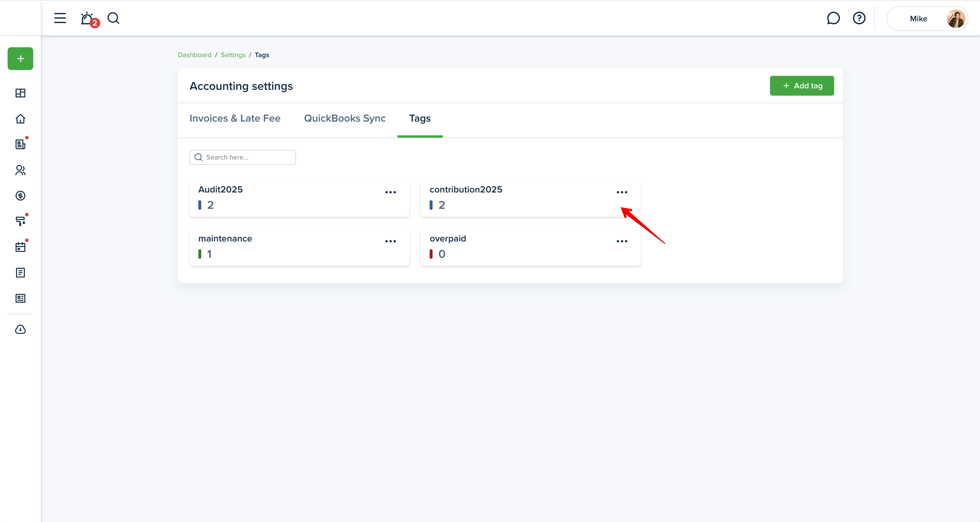Viewport: 980px width, 522px height.
Task: Open the properties house sidebar icon
Action: point(20,119)
